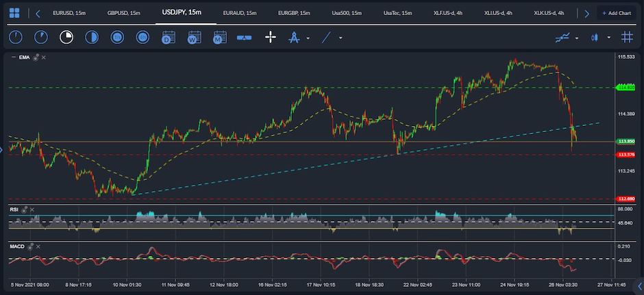Screen dimensions: 644x295
Task: Switch to the GBPUSD, 15m tab
Action: tap(123, 13)
